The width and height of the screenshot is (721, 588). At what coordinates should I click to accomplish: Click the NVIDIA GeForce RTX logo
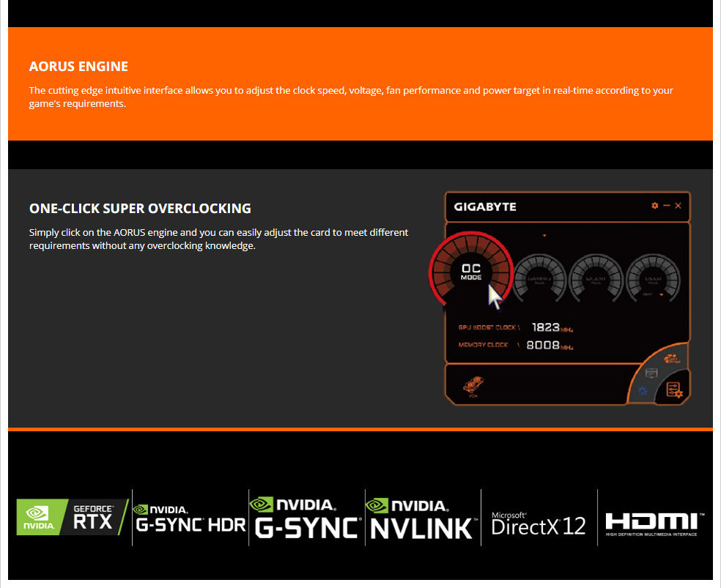(73, 517)
